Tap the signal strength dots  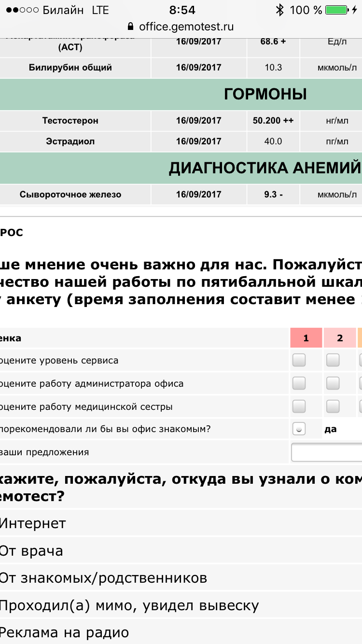pos(21,10)
